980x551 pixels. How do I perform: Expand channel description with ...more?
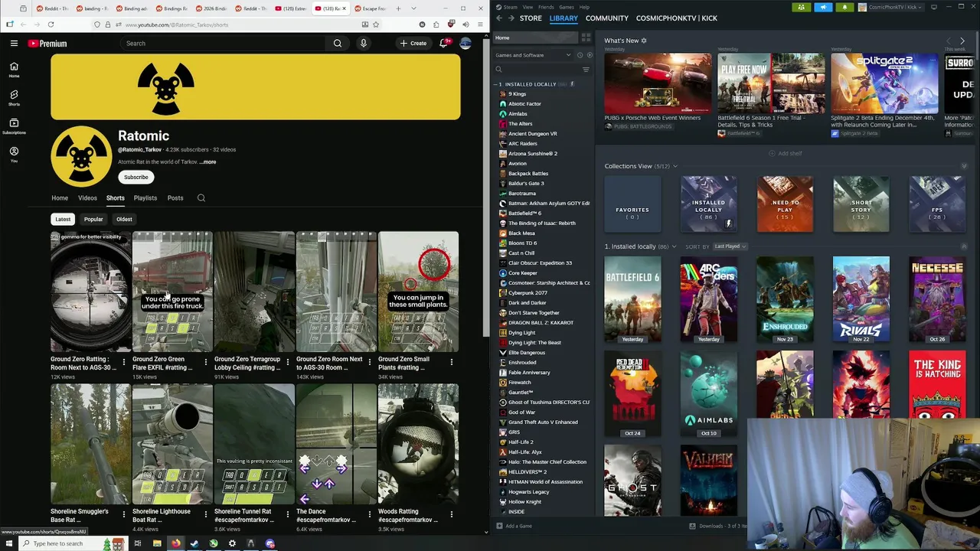point(208,162)
